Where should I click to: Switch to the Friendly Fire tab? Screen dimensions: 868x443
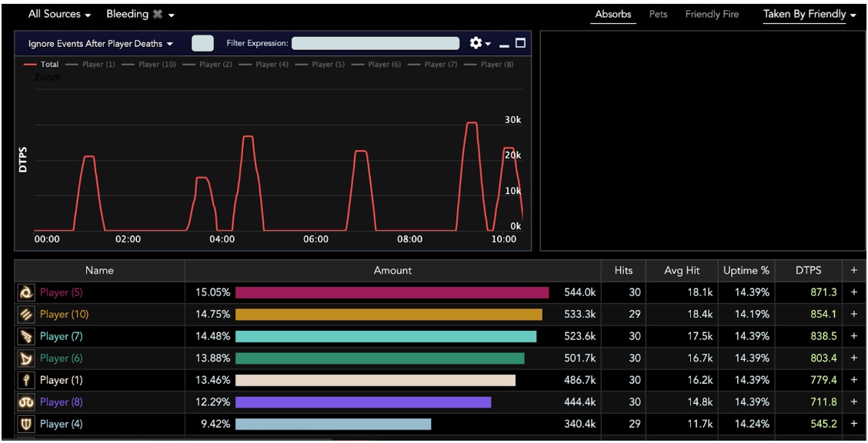click(712, 15)
